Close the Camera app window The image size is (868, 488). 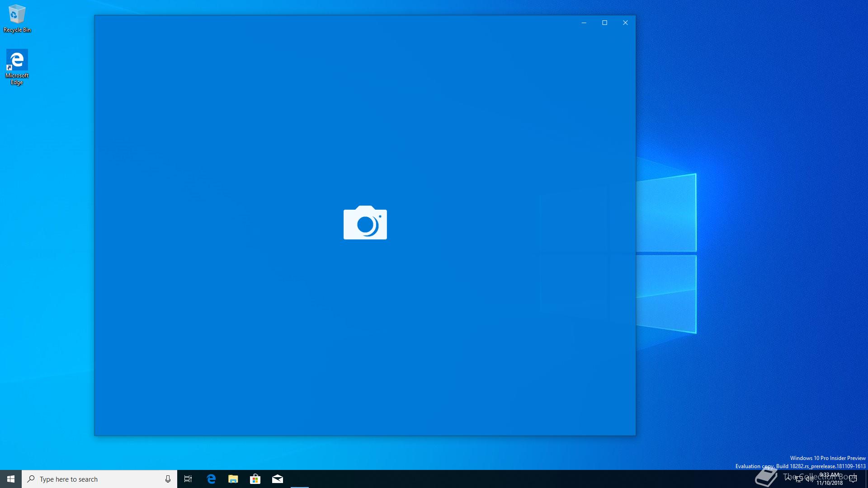click(x=626, y=23)
